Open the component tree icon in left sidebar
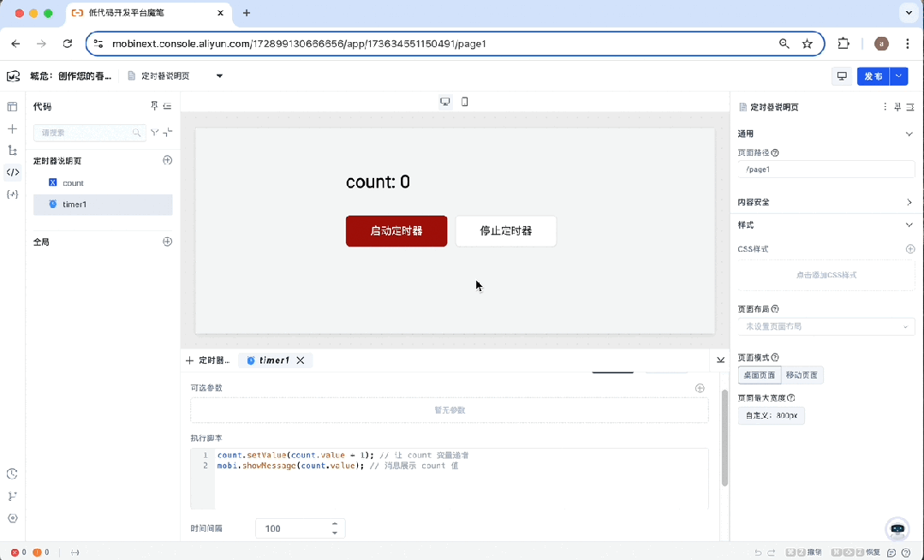 tap(12, 151)
